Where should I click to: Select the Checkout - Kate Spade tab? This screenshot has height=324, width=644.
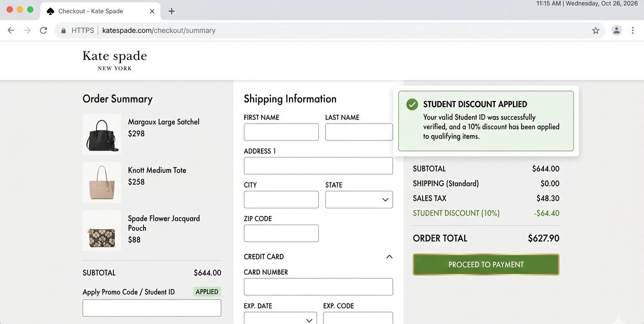(91, 11)
